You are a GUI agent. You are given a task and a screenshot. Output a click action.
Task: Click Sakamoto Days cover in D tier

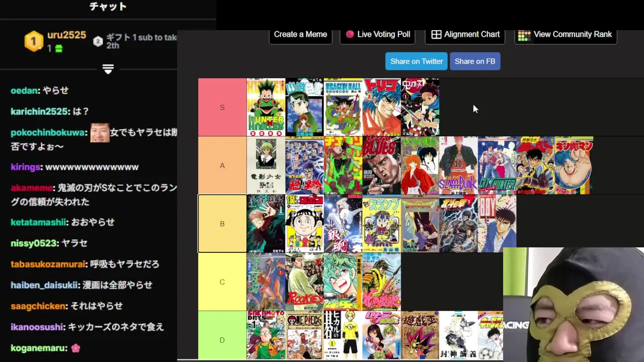[266, 335]
